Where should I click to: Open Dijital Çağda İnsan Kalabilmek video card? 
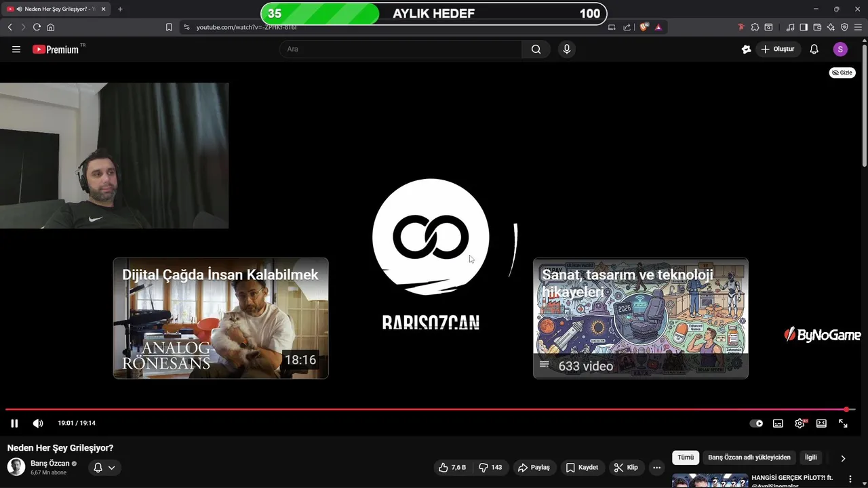pyautogui.click(x=220, y=318)
